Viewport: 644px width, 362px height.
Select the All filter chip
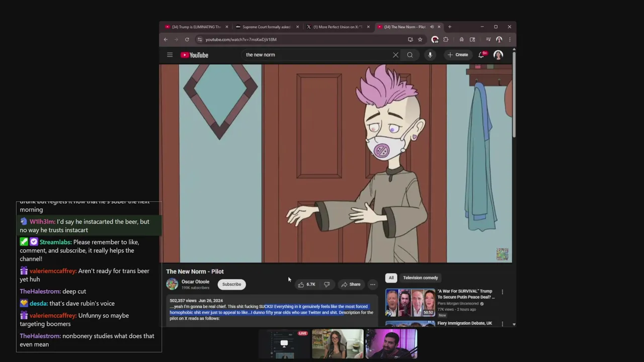coord(391,278)
